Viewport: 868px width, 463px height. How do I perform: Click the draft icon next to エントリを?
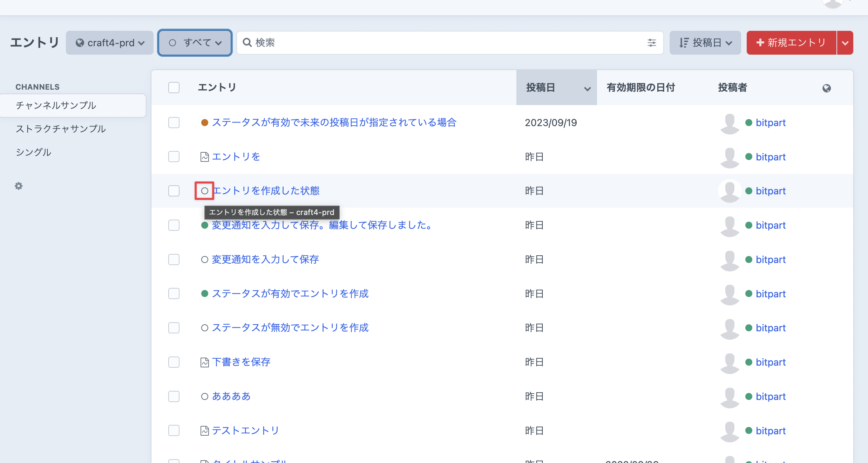coord(205,157)
